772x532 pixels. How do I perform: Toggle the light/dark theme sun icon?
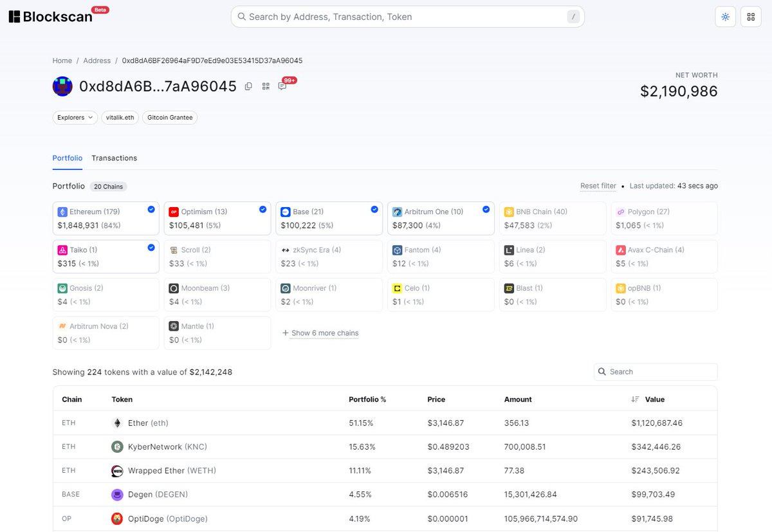pyautogui.click(x=725, y=17)
